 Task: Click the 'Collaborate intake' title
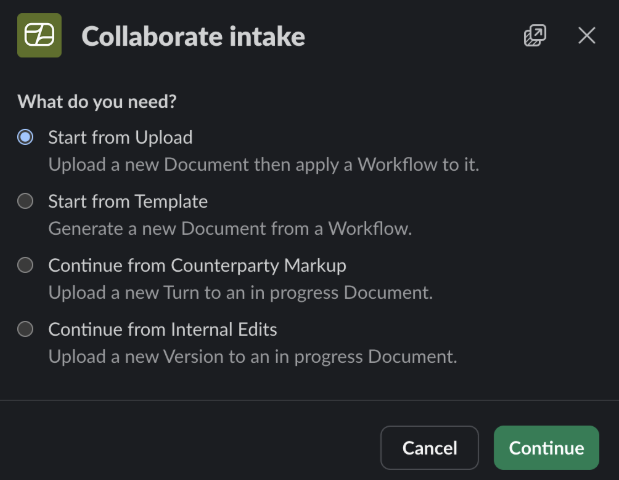(x=193, y=36)
